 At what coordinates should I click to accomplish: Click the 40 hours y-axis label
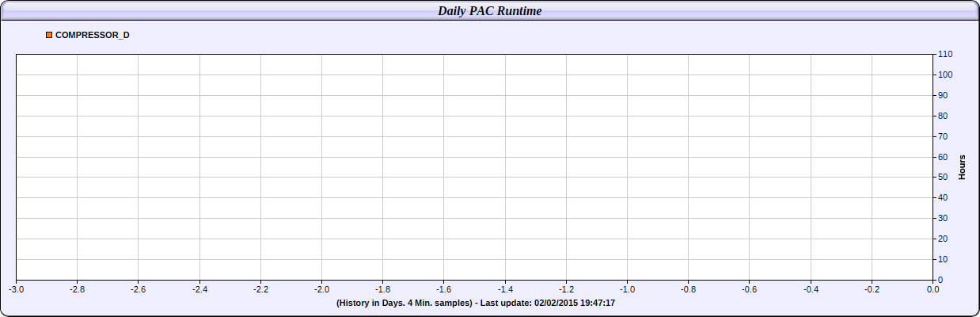pos(943,197)
